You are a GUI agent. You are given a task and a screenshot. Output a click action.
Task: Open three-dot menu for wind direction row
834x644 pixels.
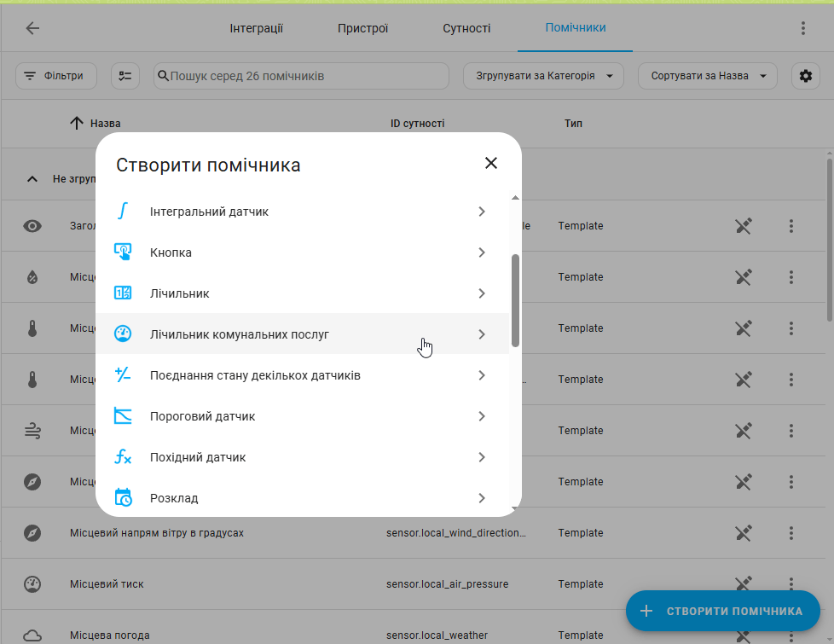click(791, 533)
